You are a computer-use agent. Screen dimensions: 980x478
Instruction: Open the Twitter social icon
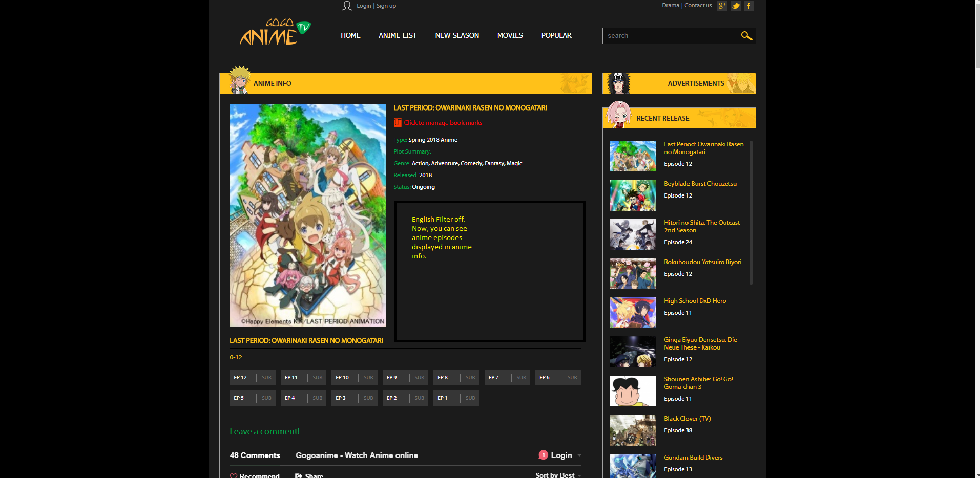pyautogui.click(x=736, y=6)
